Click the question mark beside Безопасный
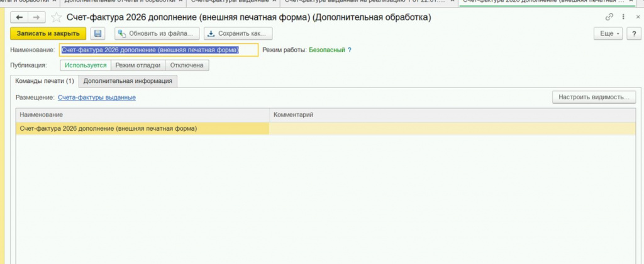 [x=350, y=50]
